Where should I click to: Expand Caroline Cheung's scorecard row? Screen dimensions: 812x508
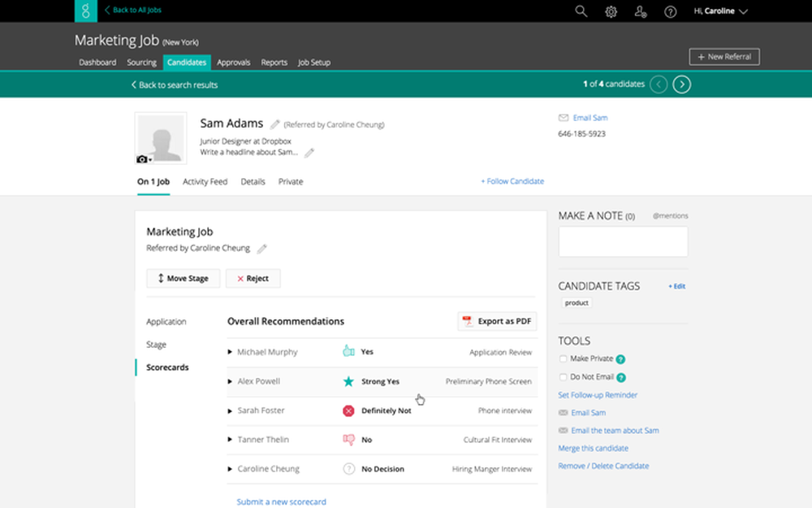tap(230, 469)
